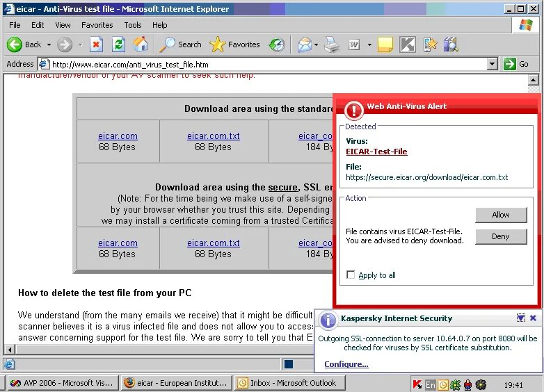Close the Kaspersky Internet Security notification
This screenshot has height=392, width=544.
pos(534,318)
